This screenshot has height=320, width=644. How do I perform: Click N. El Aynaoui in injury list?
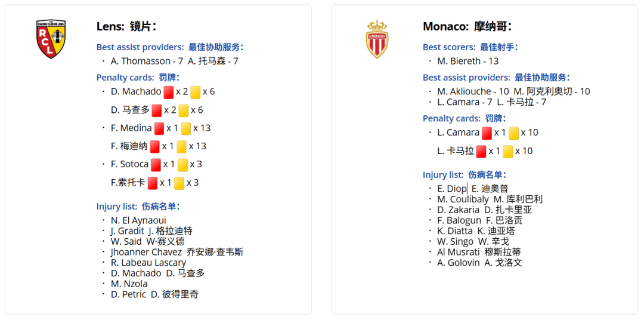point(138,220)
